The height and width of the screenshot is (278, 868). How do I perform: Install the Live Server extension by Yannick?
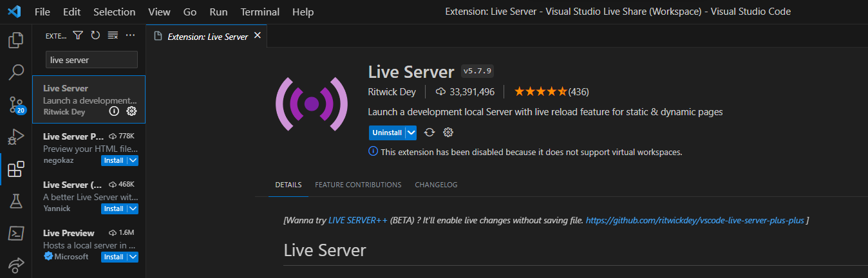(114, 208)
